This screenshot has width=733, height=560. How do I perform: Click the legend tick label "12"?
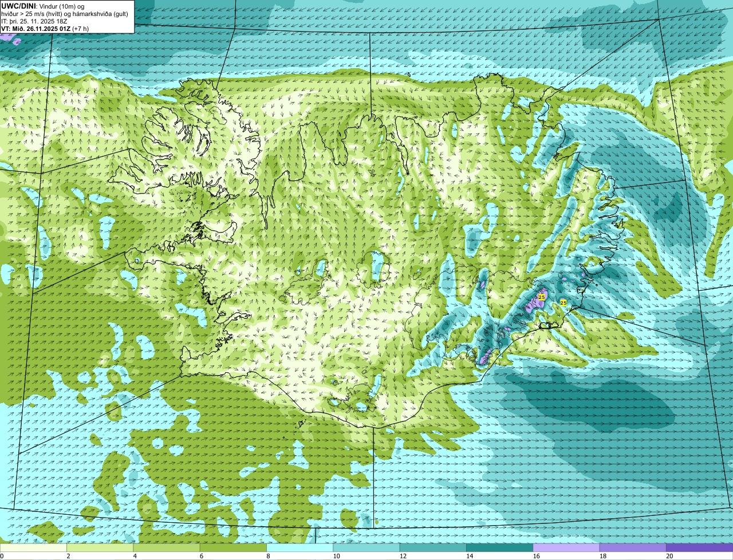[403, 556]
